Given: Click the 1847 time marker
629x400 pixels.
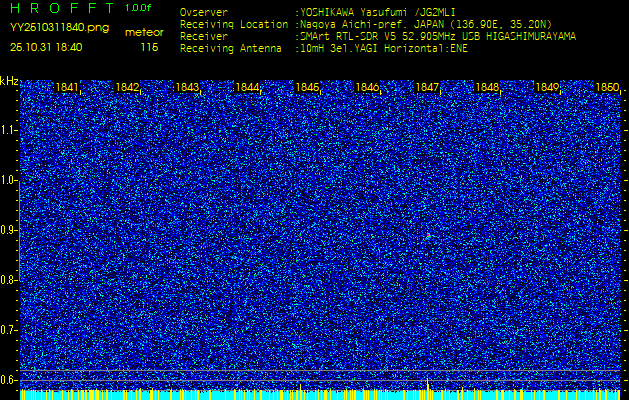Looking at the screenshot, I should tap(428, 87).
